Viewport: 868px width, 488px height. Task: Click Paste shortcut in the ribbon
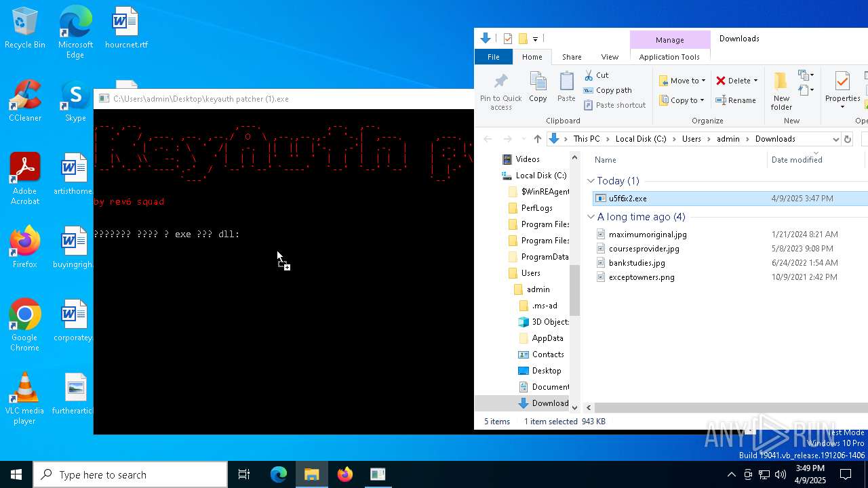pos(614,105)
